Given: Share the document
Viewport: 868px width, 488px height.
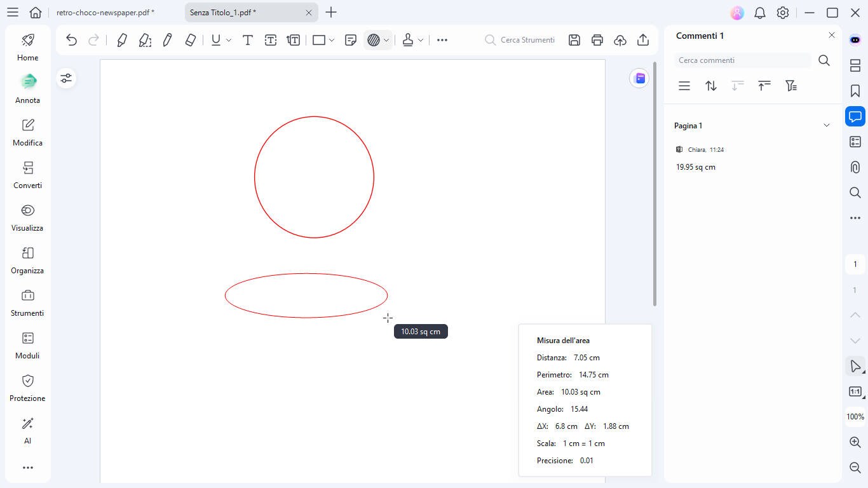Looking at the screenshot, I should point(643,40).
